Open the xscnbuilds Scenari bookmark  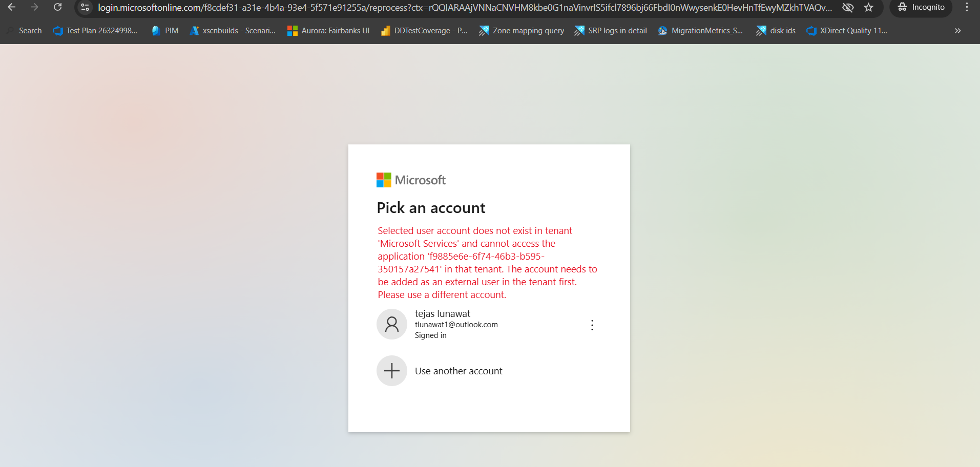233,31
